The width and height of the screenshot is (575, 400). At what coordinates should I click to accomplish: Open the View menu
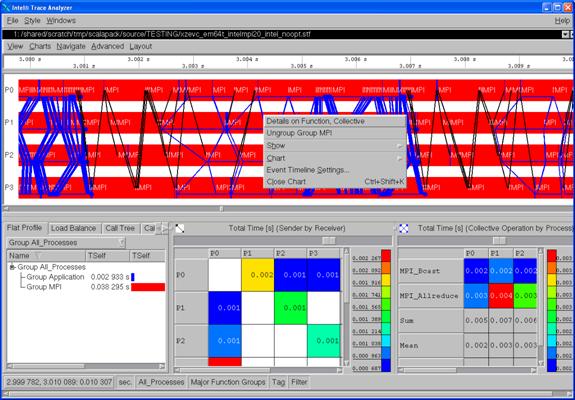15,47
